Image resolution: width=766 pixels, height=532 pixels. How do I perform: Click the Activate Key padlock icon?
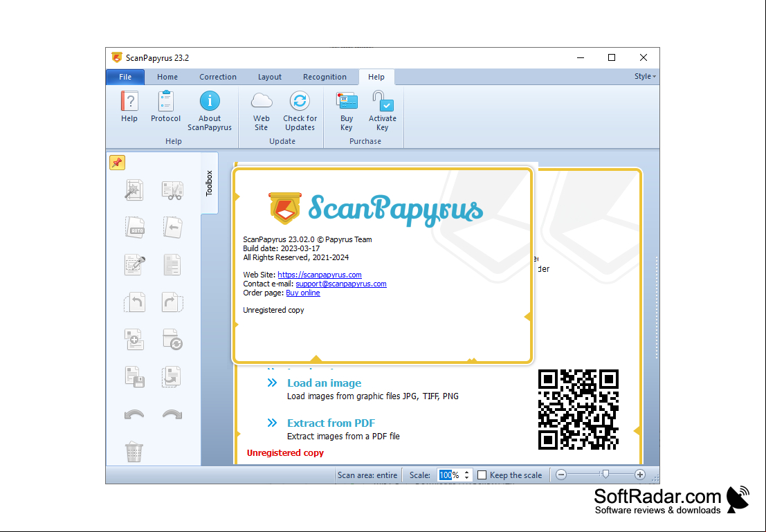tap(383, 101)
